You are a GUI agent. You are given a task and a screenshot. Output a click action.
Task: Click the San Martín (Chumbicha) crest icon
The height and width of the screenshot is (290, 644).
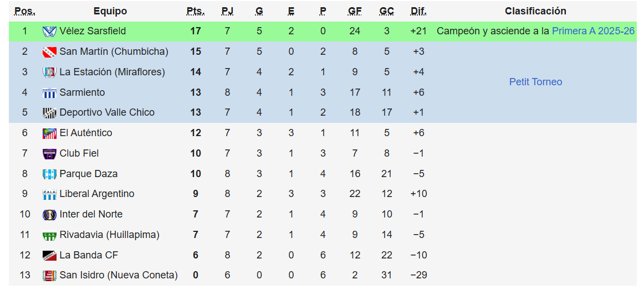click(x=49, y=52)
